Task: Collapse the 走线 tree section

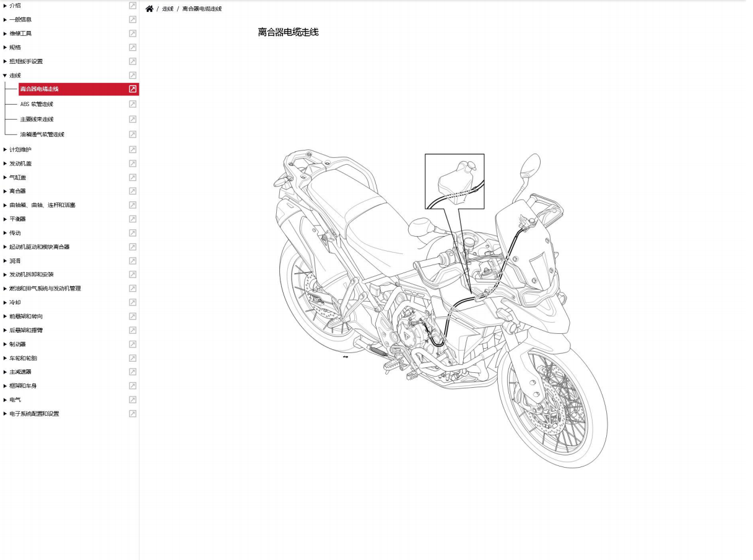Action: click(5, 76)
